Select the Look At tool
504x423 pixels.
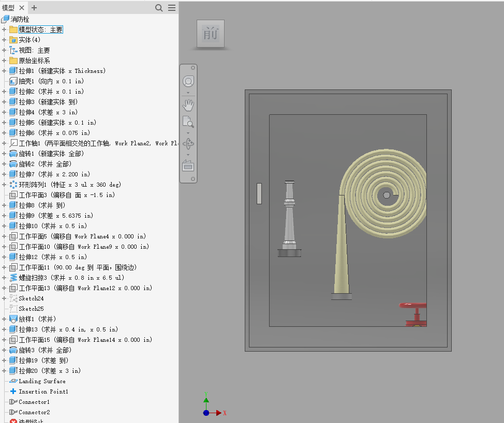click(x=188, y=166)
